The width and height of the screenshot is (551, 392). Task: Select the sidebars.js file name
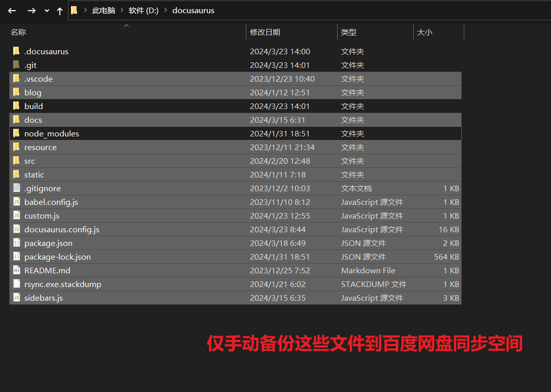44,299
